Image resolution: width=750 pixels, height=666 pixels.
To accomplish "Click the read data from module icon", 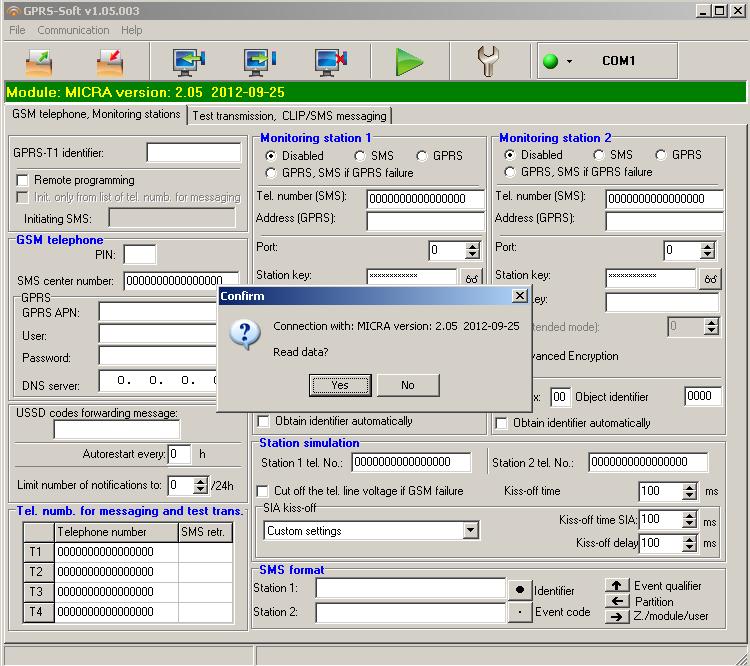I will [x=189, y=62].
